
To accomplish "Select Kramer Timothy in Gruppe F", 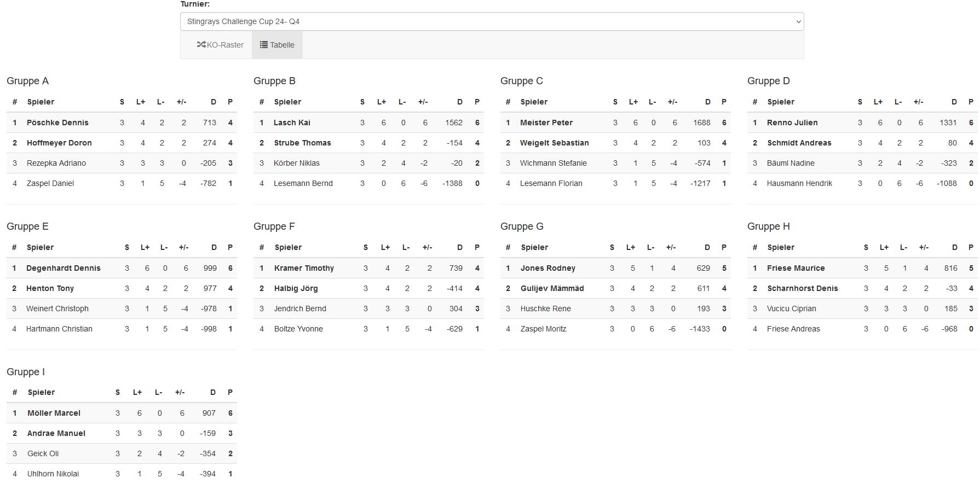I will [x=304, y=268].
